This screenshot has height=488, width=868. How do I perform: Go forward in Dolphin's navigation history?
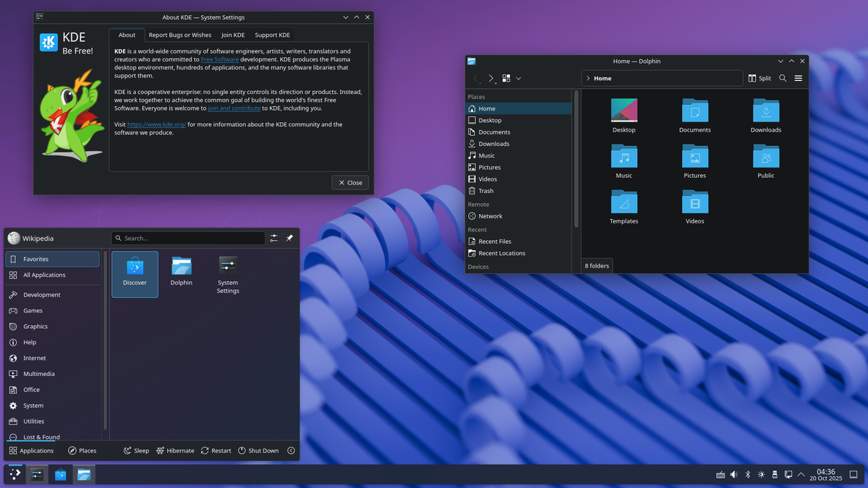pyautogui.click(x=491, y=78)
